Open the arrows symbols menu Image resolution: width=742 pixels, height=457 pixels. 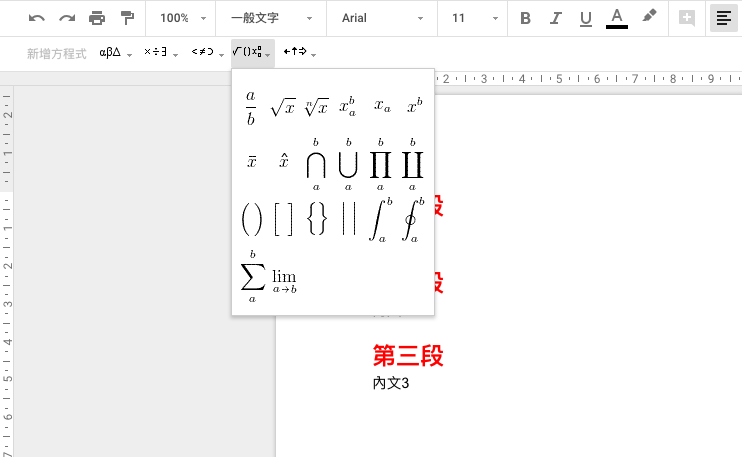(300, 52)
